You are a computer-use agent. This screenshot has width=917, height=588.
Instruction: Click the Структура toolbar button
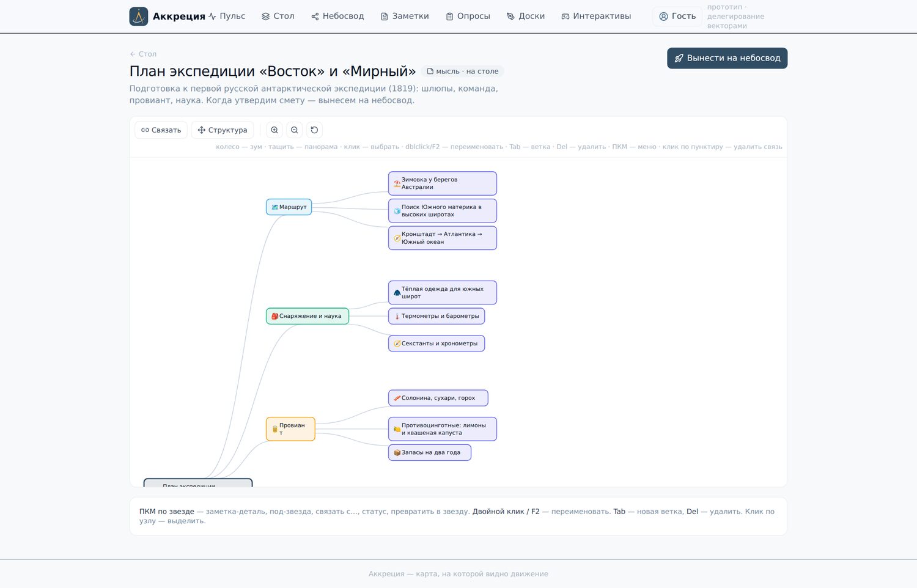(x=223, y=130)
